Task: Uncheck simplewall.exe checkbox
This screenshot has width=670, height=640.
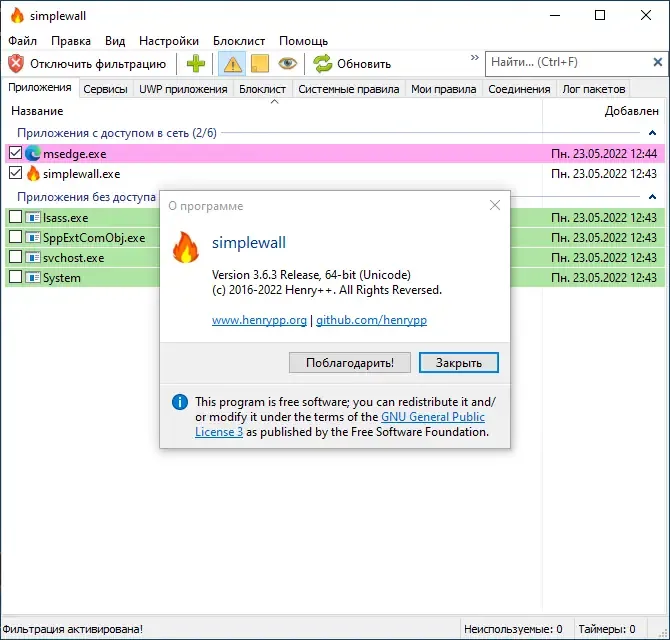Action: coord(15,173)
